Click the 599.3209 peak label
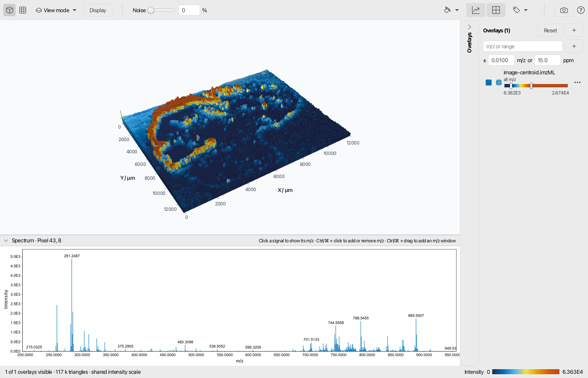This screenshot has width=588, height=378. tap(253, 347)
